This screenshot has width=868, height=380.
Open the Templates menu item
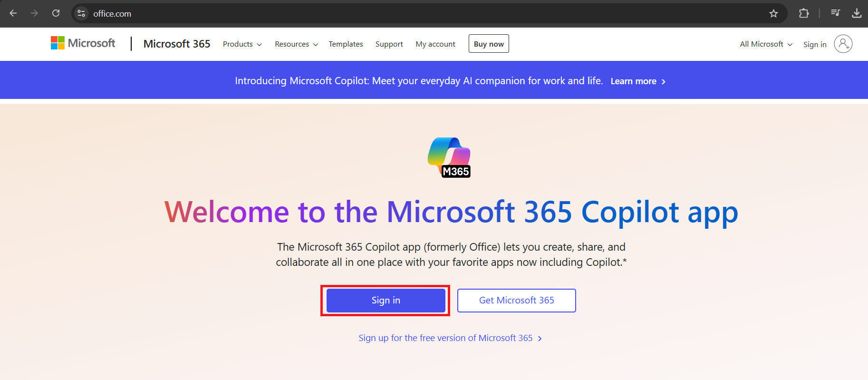[x=346, y=44]
